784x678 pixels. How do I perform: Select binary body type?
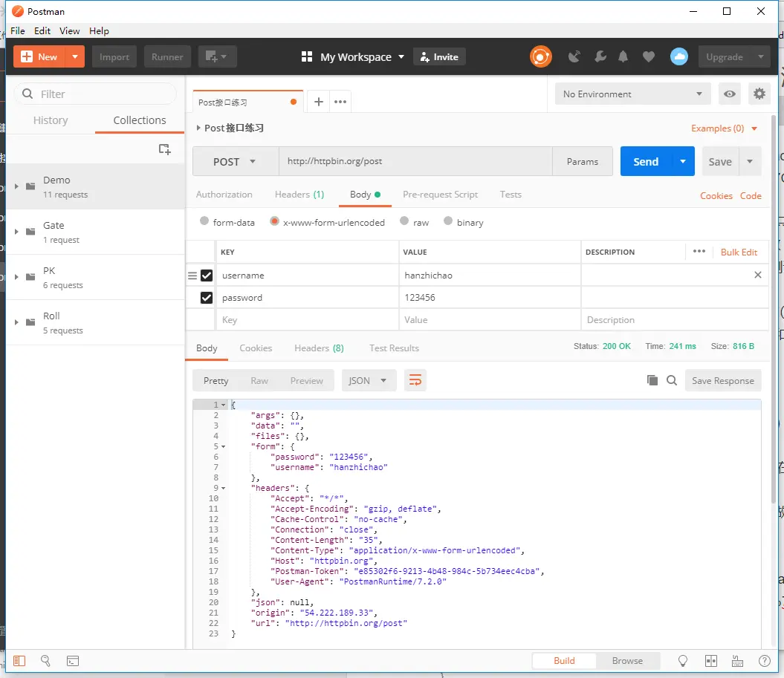[448, 221]
